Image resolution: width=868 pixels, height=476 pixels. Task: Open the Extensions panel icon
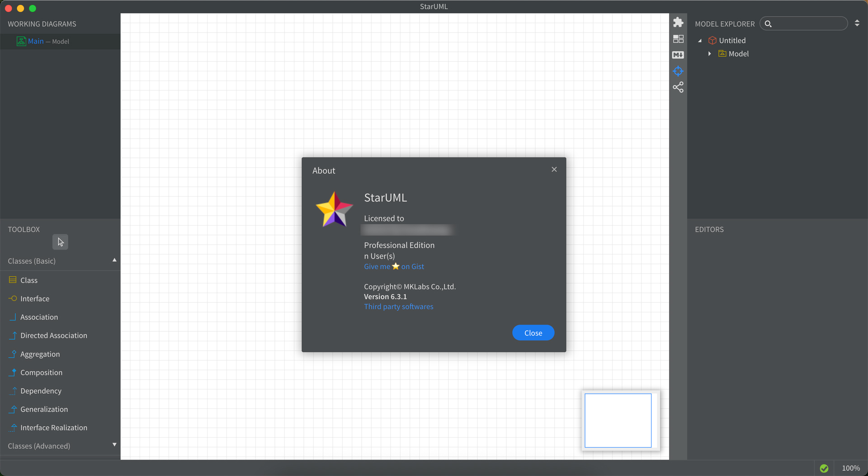coord(678,22)
